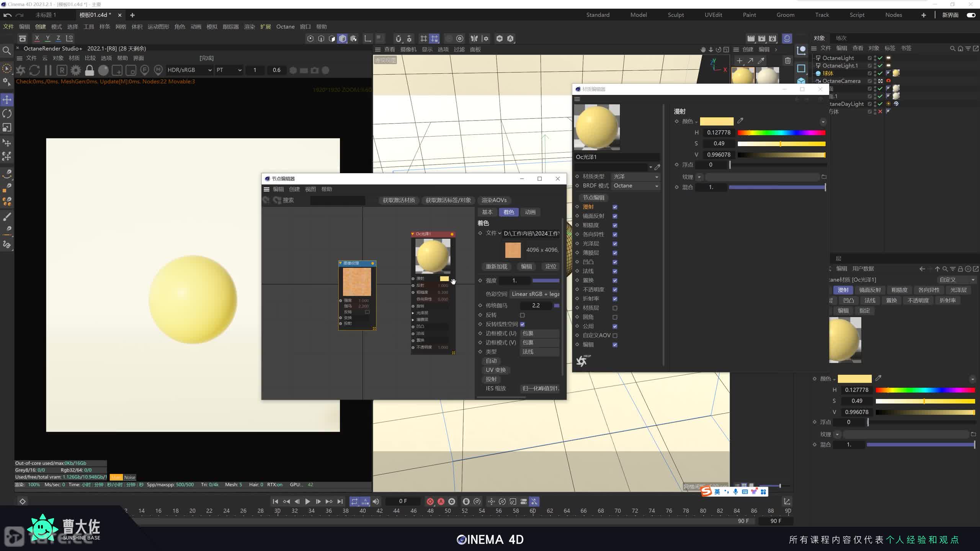Image resolution: width=980 pixels, height=551 pixels.
Task: Select the Rotate tool in left toolbar
Action: point(7,114)
